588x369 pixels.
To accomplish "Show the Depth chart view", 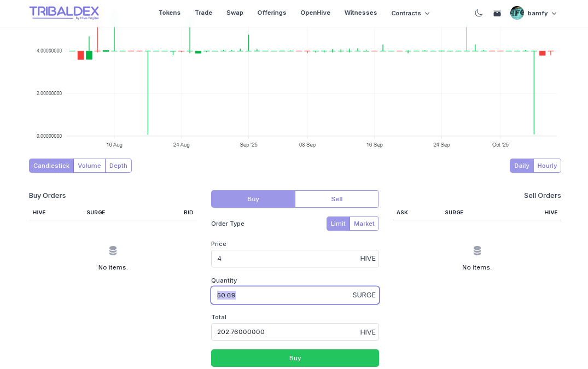I will tap(118, 166).
